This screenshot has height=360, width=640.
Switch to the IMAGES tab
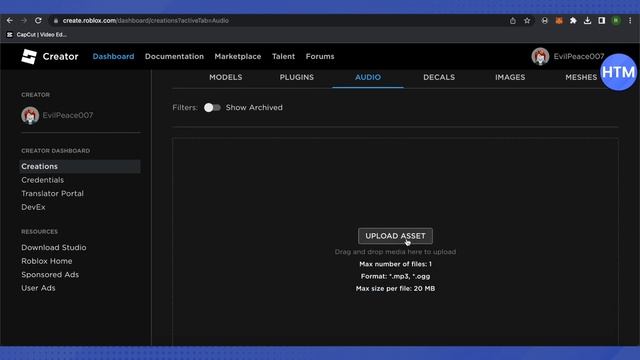(510, 77)
